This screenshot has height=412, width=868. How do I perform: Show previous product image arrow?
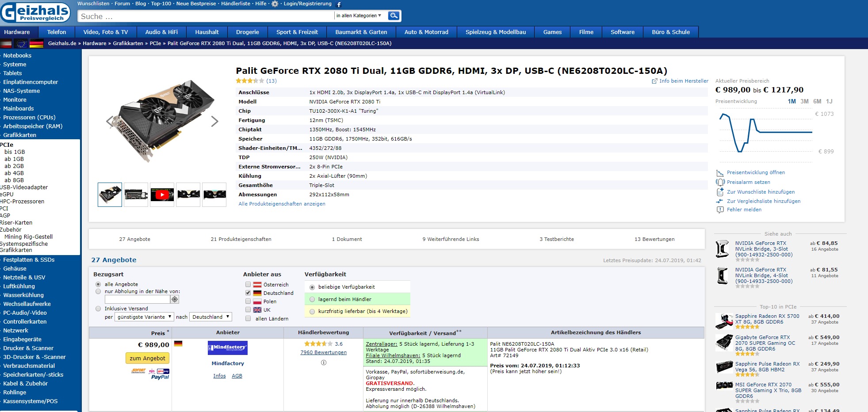pyautogui.click(x=110, y=121)
